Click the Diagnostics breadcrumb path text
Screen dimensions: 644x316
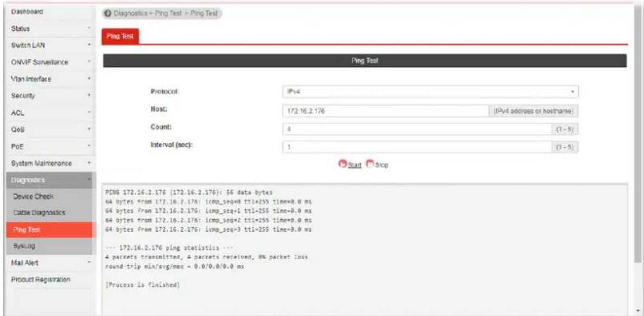(x=165, y=13)
